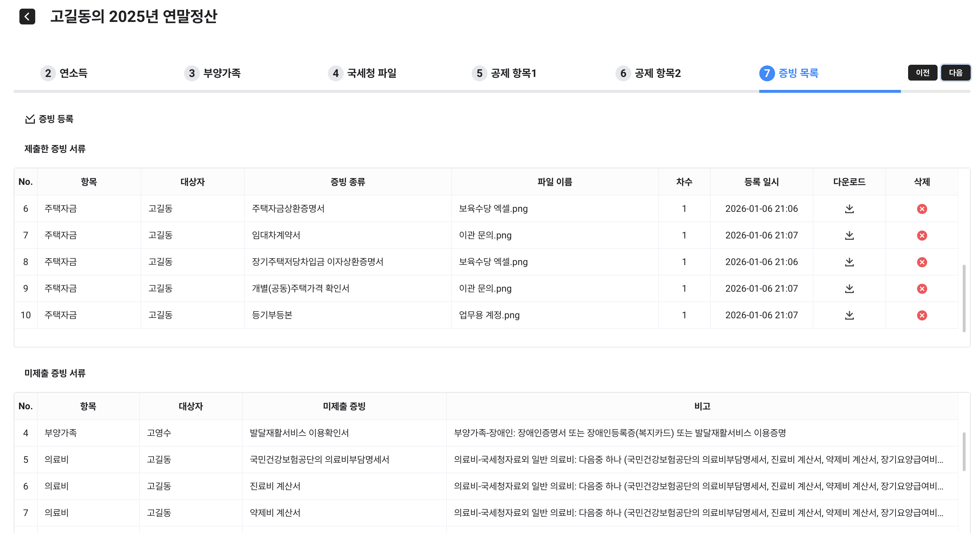Click the 증빙 등록 icon link
Viewport: 980px width, 533px height.
pyautogui.click(x=49, y=119)
